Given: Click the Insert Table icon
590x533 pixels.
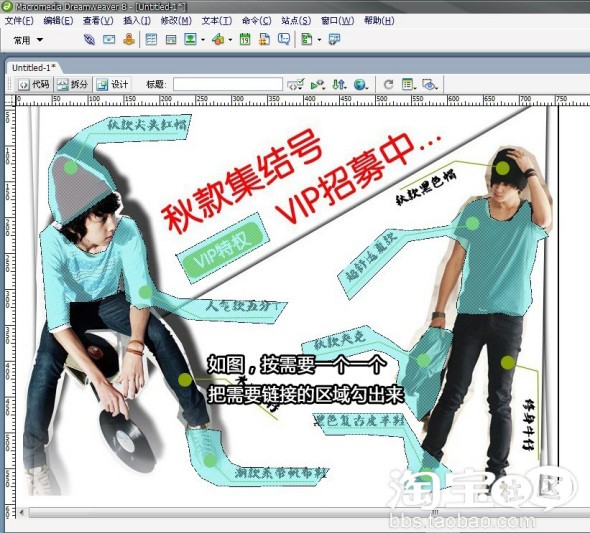Looking at the screenshot, I should [x=151, y=39].
